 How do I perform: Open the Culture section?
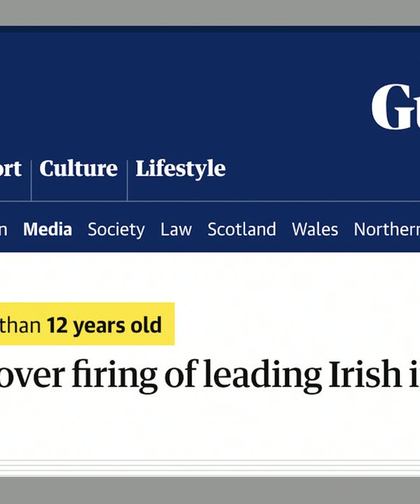78,169
